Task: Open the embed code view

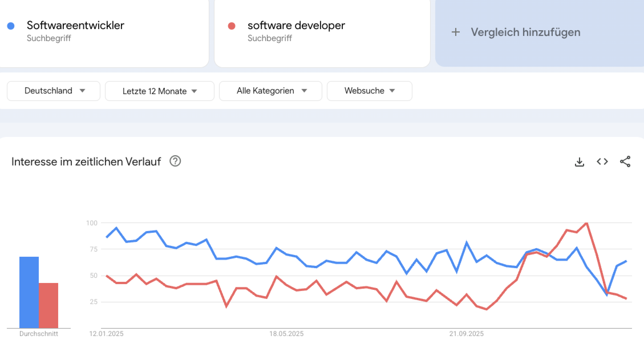Action: click(603, 161)
